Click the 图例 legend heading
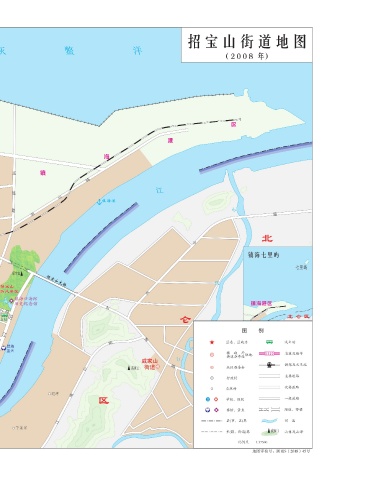The image size is (389, 480). 253,331
